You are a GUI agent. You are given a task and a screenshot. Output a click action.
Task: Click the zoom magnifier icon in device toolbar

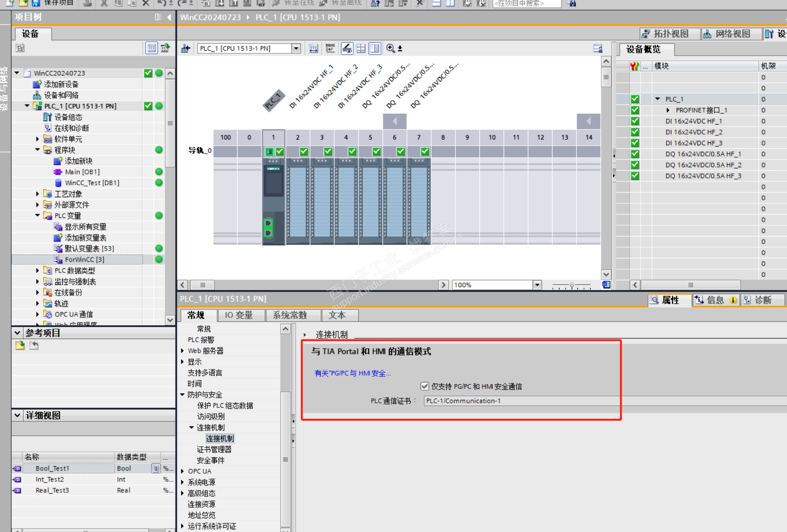pos(391,48)
